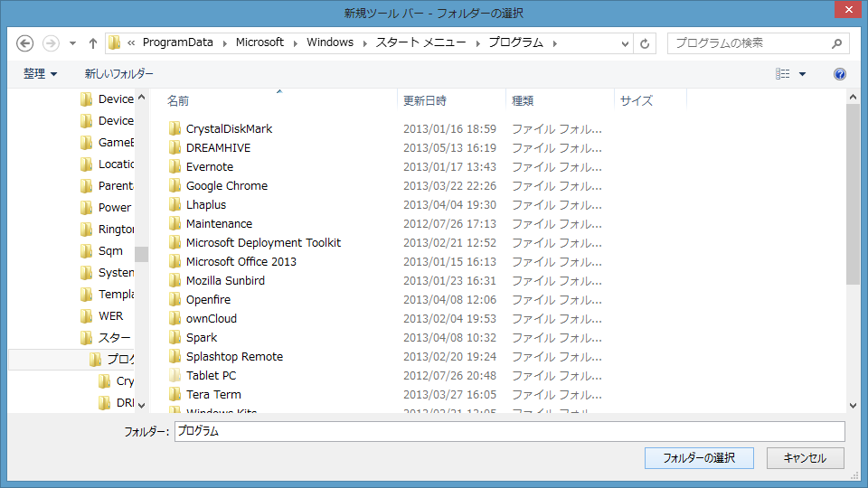The height and width of the screenshot is (488, 868).
Task: Select プログラム in the address breadcrumb
Action: pyautogui.click(x=516, y=42)
